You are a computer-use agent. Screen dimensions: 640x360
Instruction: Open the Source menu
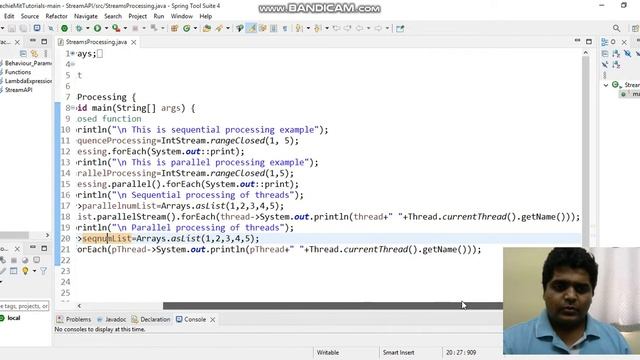click(x=30, y=16)
